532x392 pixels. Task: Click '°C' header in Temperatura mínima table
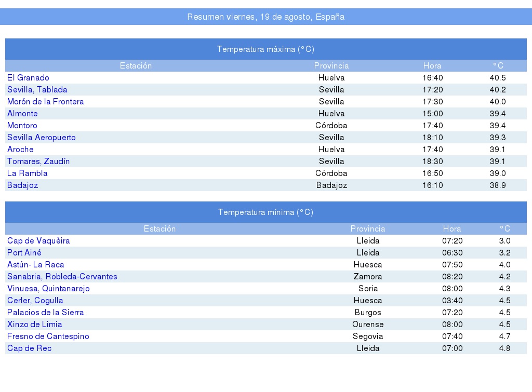click(504, 229)
